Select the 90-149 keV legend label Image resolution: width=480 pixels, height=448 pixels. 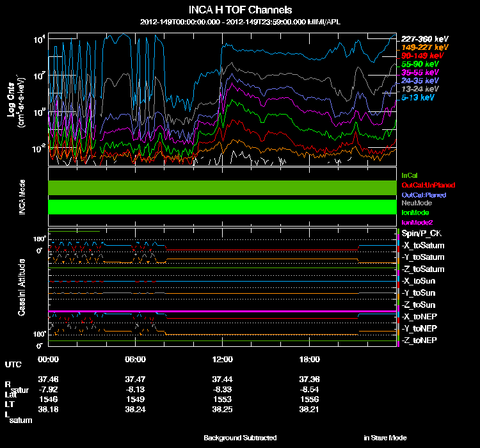(422, 56)
